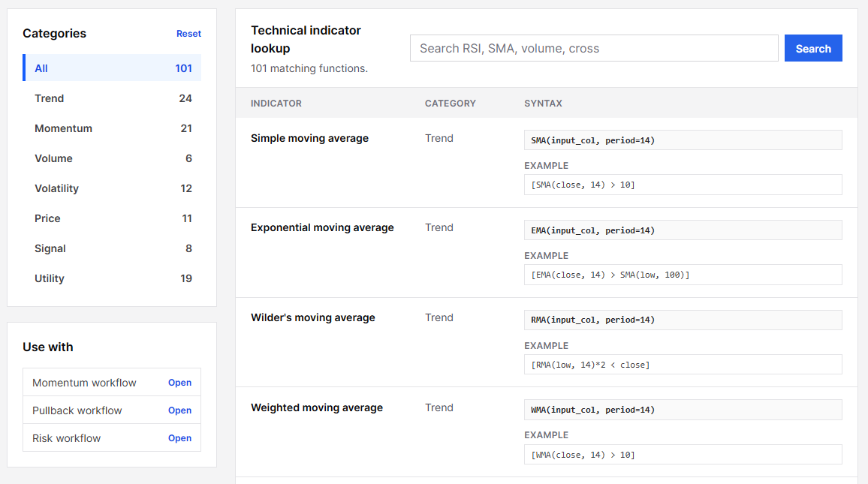Screen dimensions: 868x484
Task: Select the Exponential moving average indicator name
Action: click(x=322, y=228)
